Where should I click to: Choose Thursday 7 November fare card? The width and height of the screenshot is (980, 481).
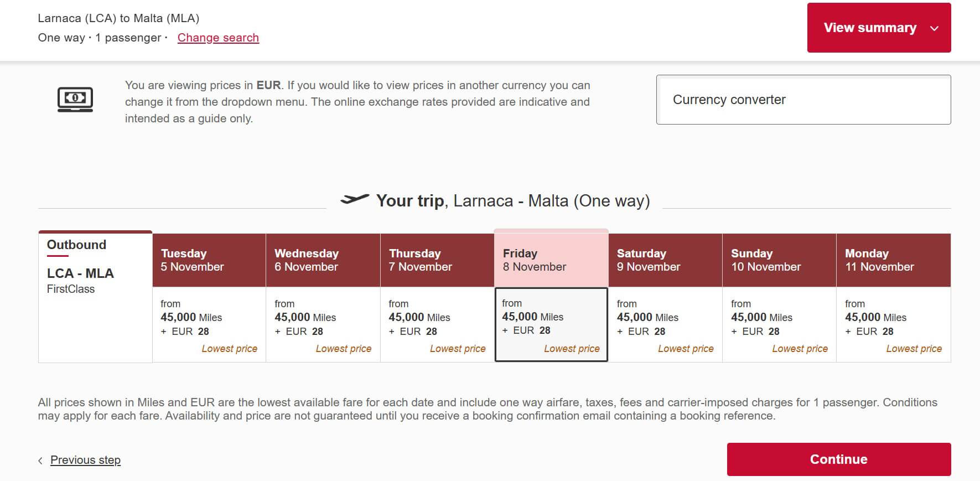click(x=437, y=325)
